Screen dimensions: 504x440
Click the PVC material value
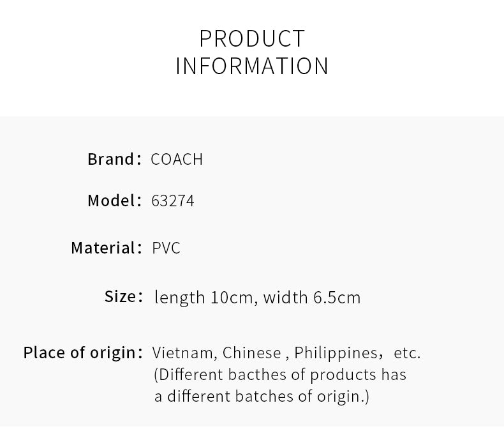pos(166,248)
